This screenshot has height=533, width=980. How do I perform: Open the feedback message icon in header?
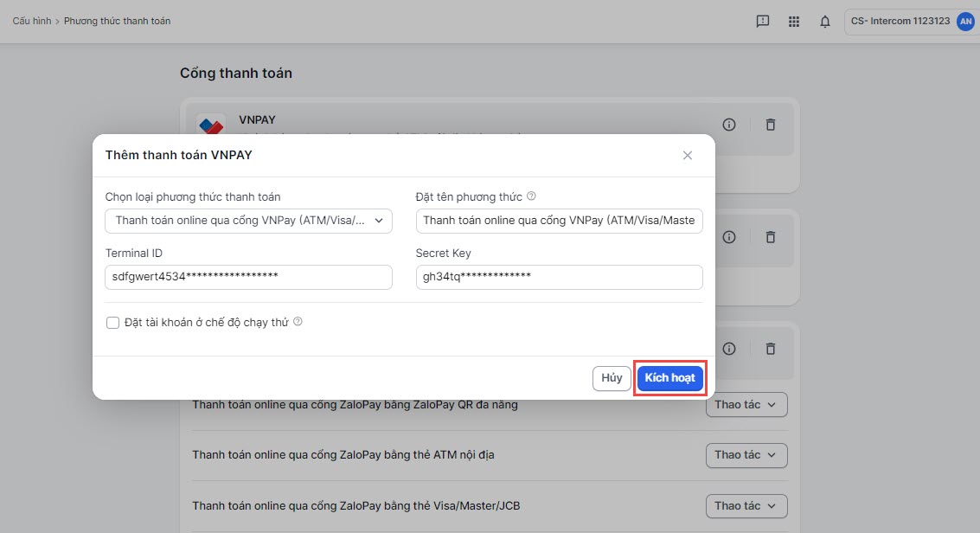[x=763, y=22]
